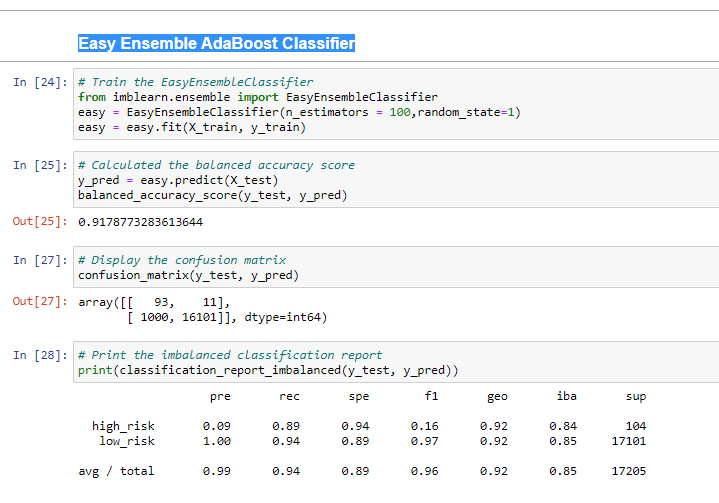
Task: Click avg / total precision value 0.99
Action: (216, 471)
